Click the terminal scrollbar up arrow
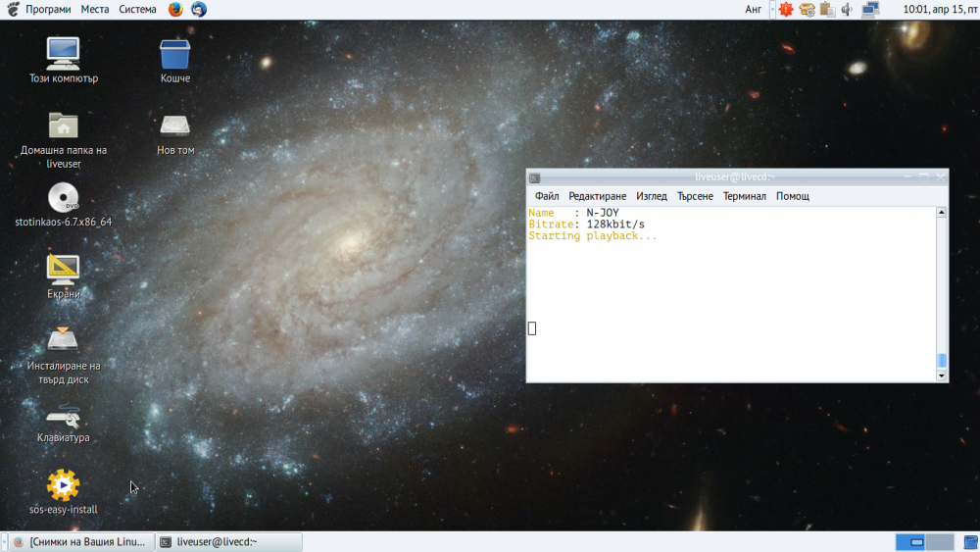980x552 pixels. click(941, 213)
